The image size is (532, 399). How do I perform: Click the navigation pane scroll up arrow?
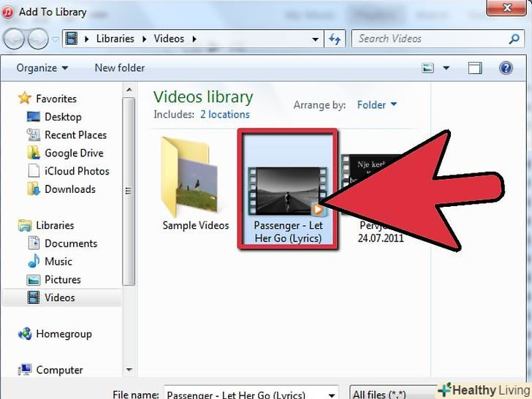[x=129, y=90]
